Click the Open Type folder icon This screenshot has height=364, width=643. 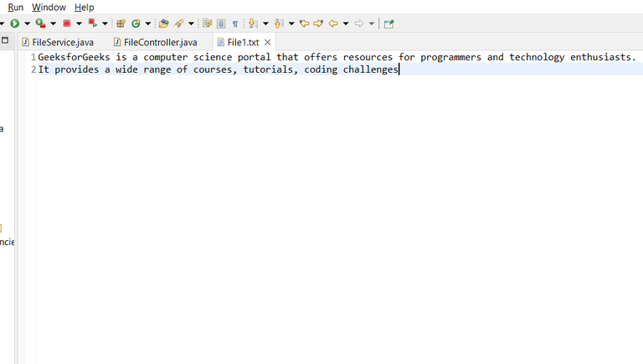[163, 23]
